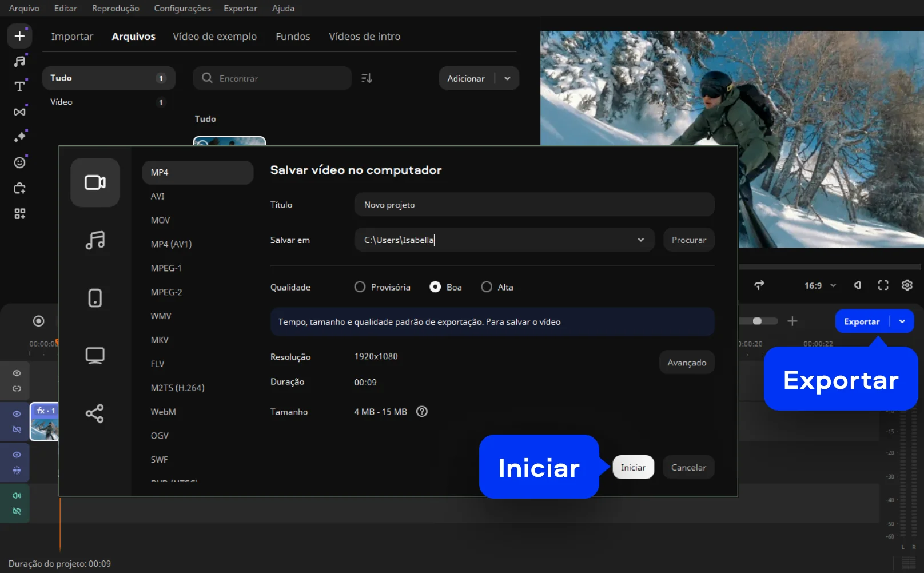Image resolution: width=924 pixels, height=573 pixels.
Task: Adjust the timeline zoom slider
Action: pyautogui.click(x=757, y=321)
